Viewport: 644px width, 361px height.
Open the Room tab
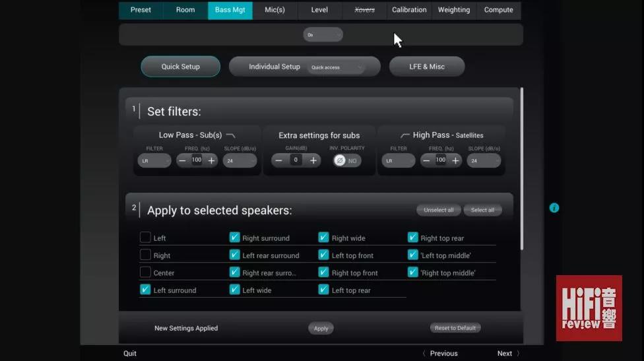coord(185,10)
